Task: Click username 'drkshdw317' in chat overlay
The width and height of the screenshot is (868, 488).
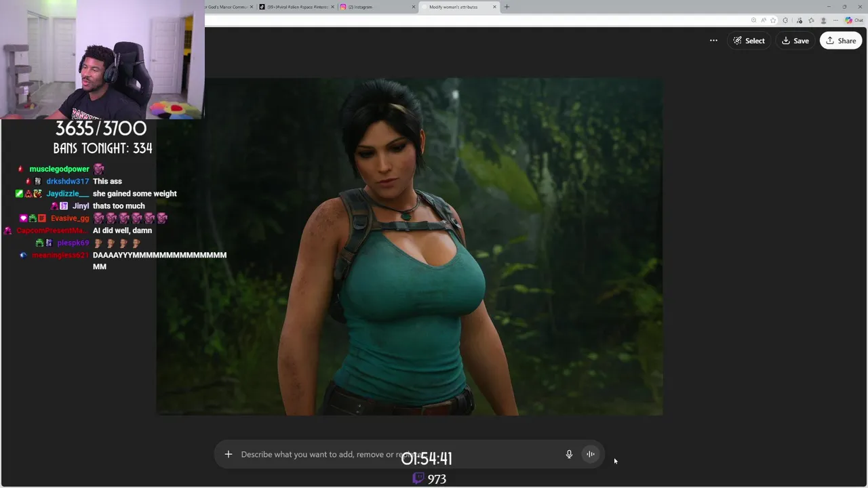Action: coord(68,181)
